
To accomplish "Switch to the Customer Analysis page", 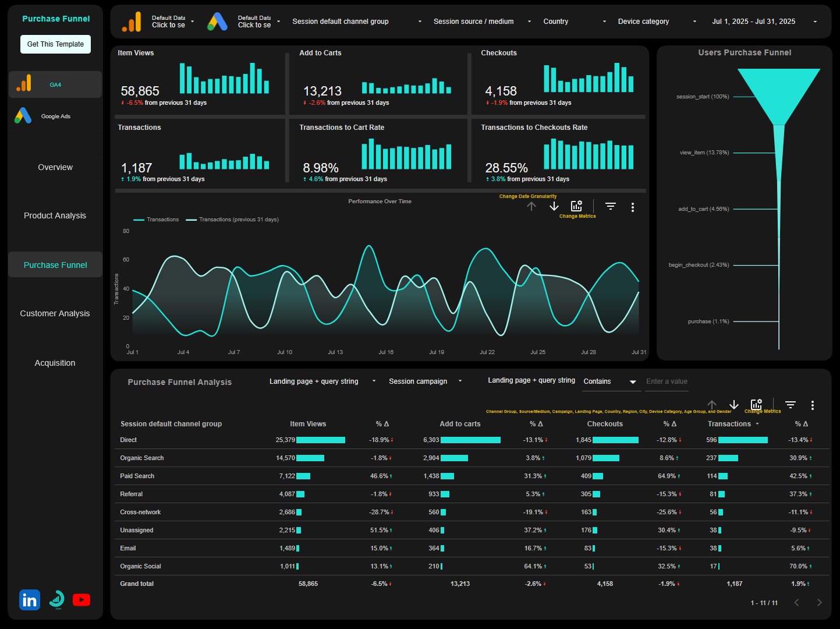I will pyautogui.click(x=55, y=313).
